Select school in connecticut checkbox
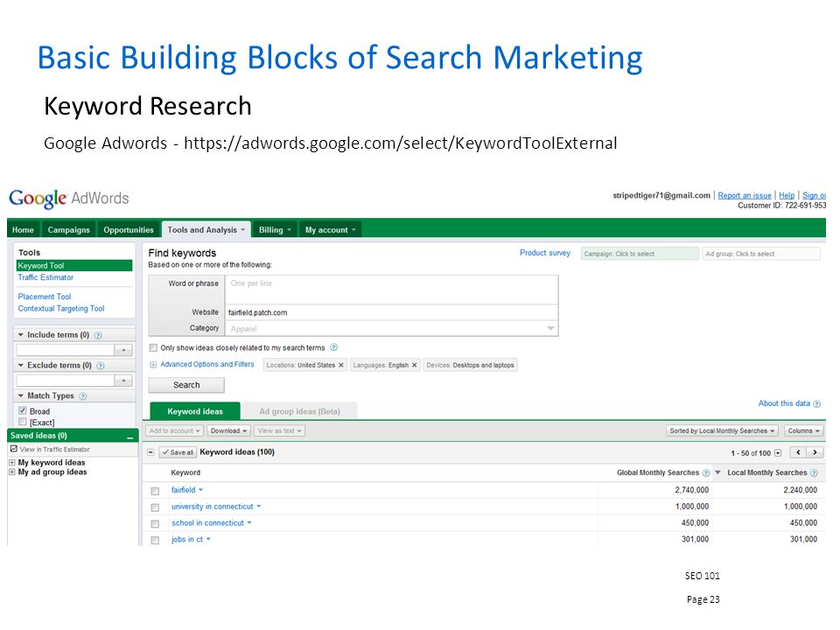 (x=156, y=524)
